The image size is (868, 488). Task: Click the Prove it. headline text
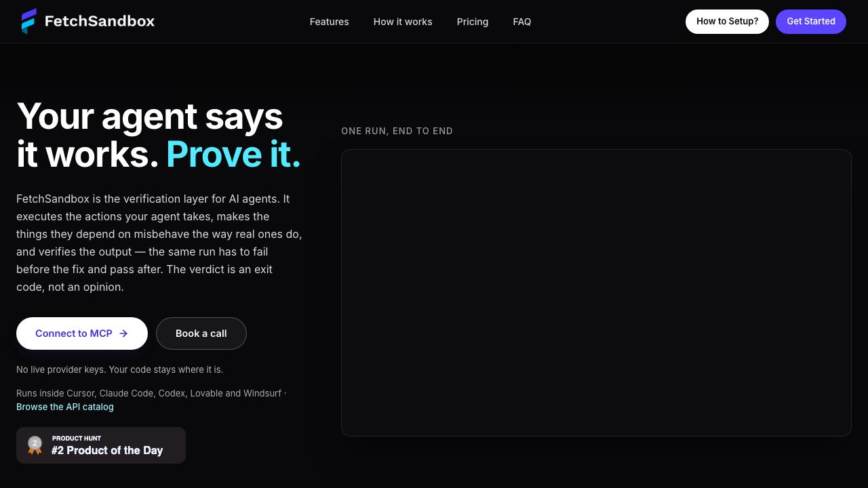(233, 154)
